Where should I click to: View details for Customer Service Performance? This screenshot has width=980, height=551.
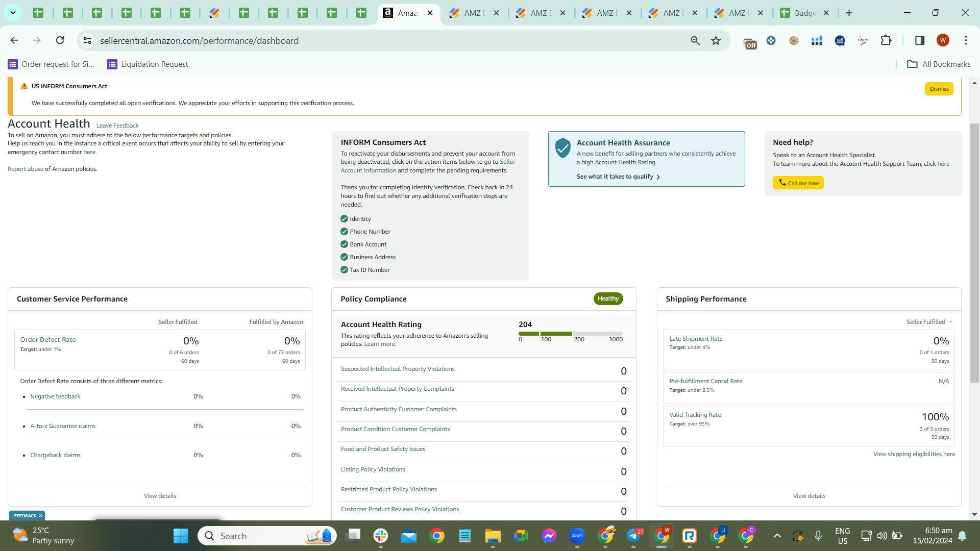click(x=160, y=496)
